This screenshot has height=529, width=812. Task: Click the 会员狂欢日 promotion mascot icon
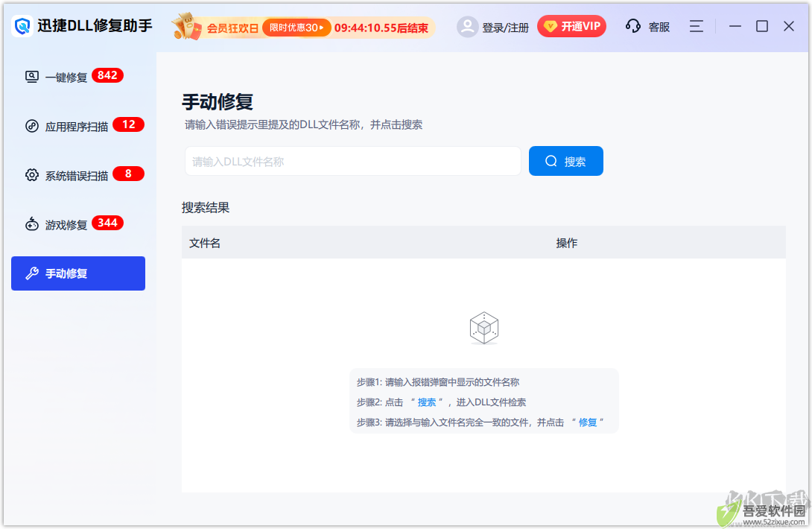coord(187,26)
